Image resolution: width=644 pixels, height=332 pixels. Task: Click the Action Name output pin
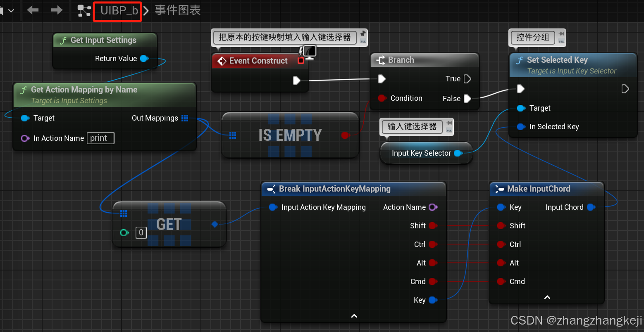[433, 207]
